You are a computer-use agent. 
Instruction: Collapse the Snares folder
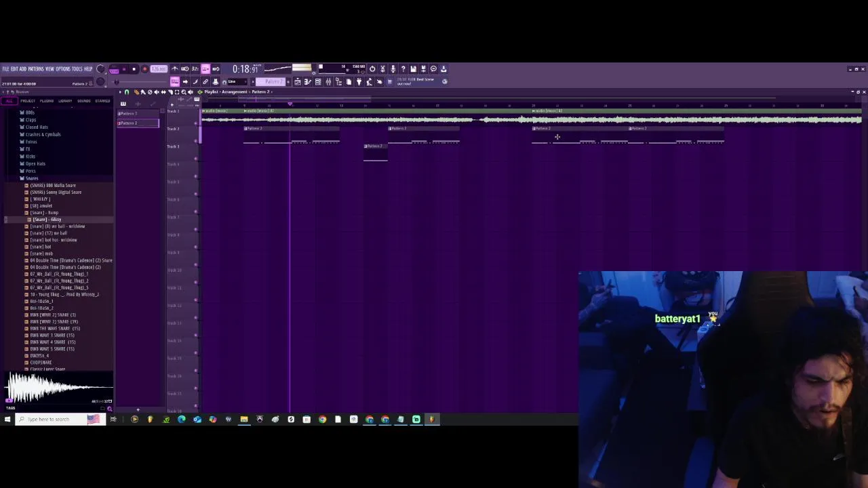(x=32, y=178)
